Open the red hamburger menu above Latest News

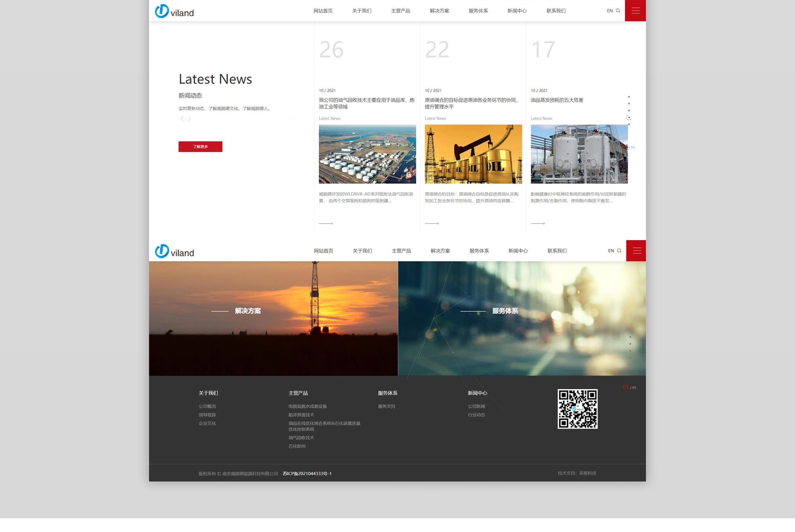coord(635,11)
